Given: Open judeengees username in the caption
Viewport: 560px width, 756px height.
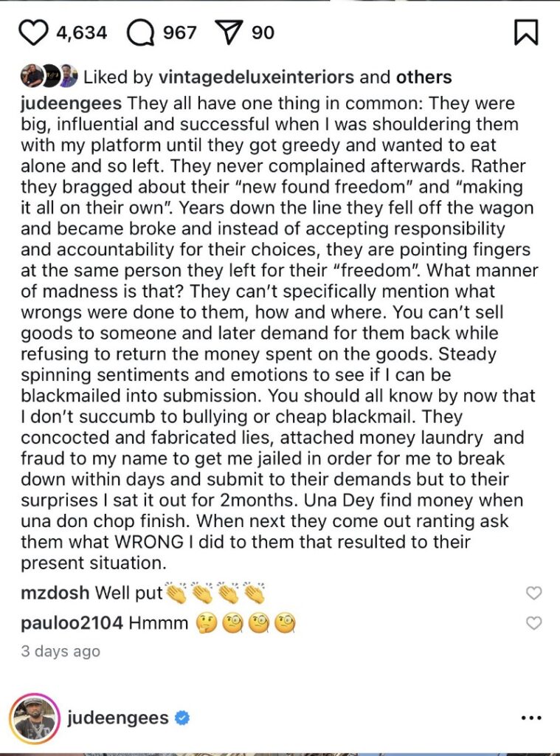Looking at the screenshot, I should (x=71, y=103).
